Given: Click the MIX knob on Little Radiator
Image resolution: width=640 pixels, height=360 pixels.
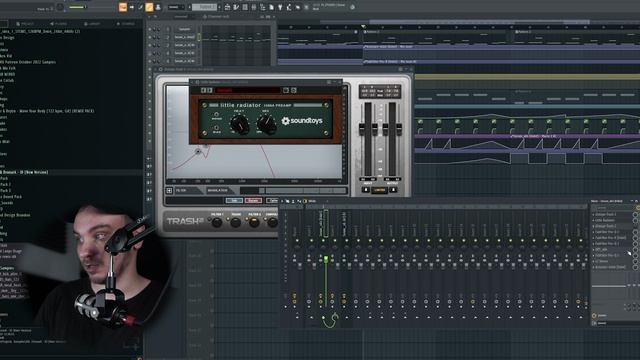Looking at the screenshot, I should [x=266, y=123].
